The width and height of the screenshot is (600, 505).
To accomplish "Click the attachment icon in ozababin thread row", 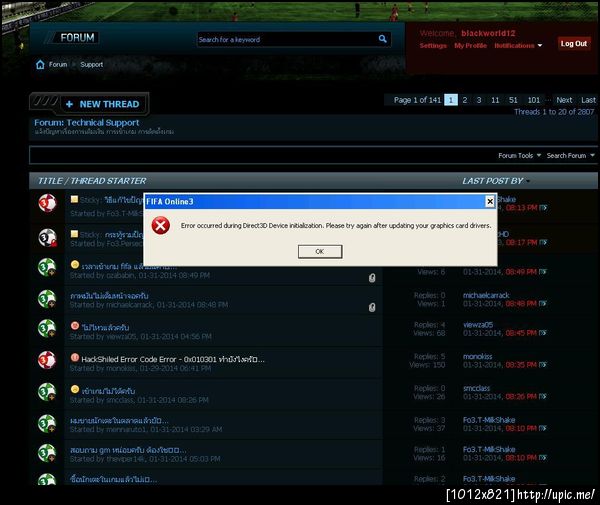I will pos(372,277).
